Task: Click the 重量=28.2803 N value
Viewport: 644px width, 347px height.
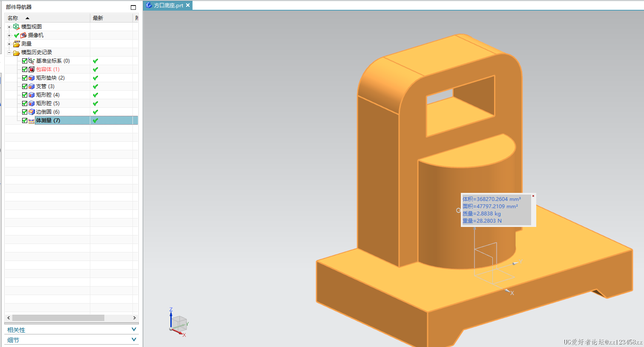Action: point(482,221)
